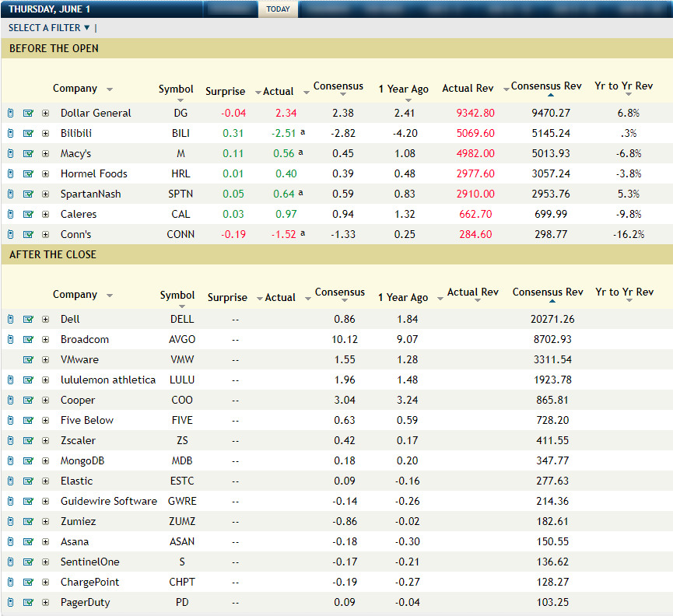Expand the Dell row details
673x616 pixels.
pos(45,319)
